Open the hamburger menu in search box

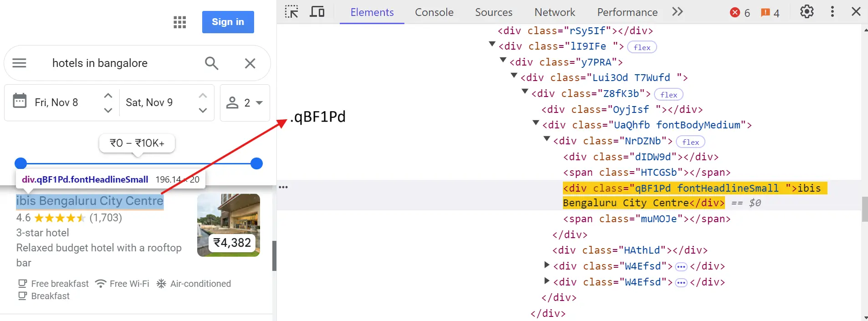(19, 63)
